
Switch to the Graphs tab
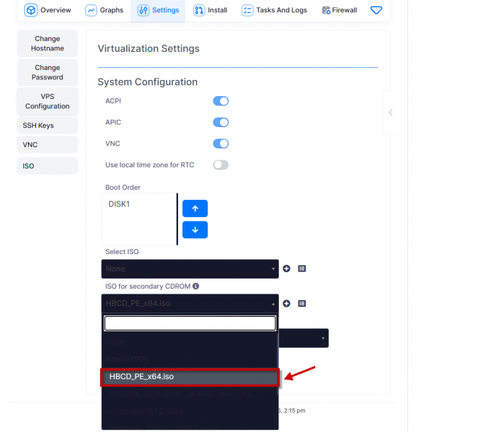105,10
